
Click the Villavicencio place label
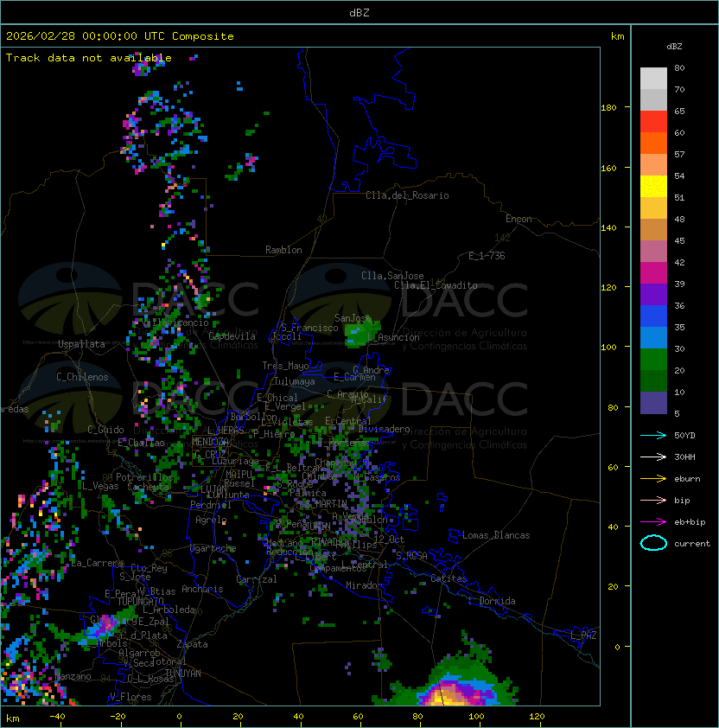(176, 322)
